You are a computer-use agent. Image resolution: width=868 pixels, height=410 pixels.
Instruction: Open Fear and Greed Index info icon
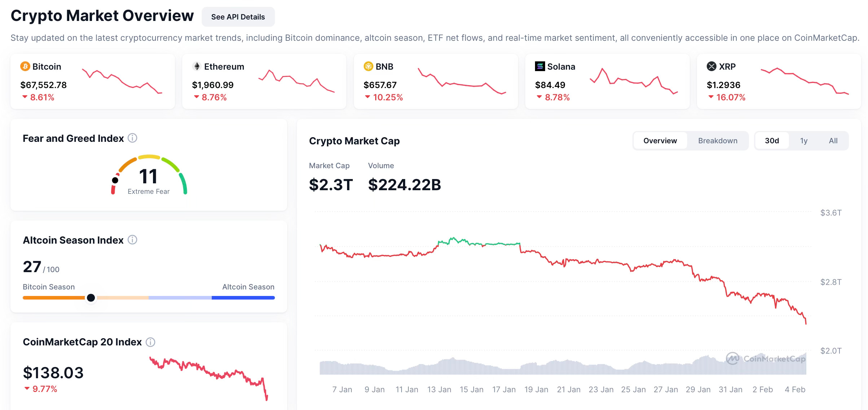click(x=132, y=138)
